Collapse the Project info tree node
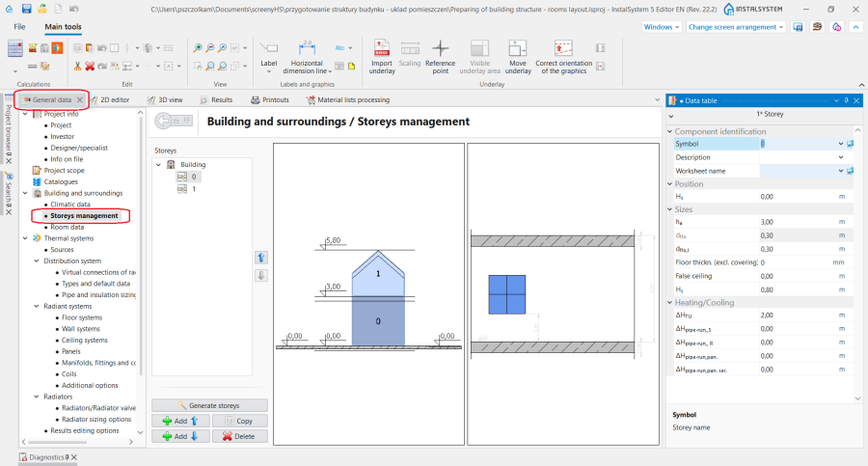Viewport: 868px width, 466px height. 25,114
